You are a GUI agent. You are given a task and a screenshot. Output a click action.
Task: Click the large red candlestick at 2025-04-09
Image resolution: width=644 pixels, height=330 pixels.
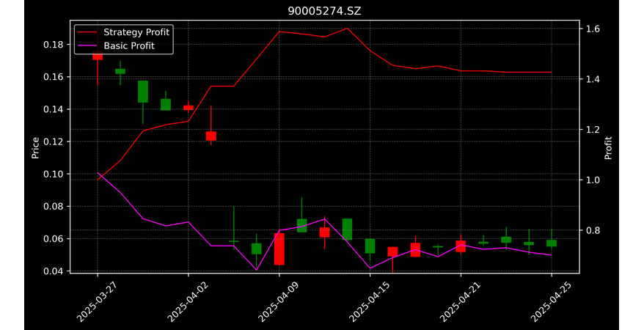pos(279,249)
